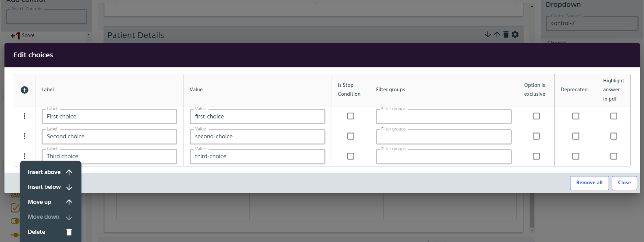Check Option is exclusive for First choice

pyautogui.click(x=536, y=116)
